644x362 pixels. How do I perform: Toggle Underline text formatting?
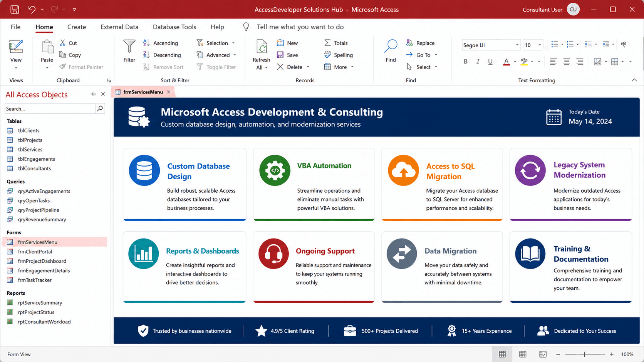click(x=490, y=62)
